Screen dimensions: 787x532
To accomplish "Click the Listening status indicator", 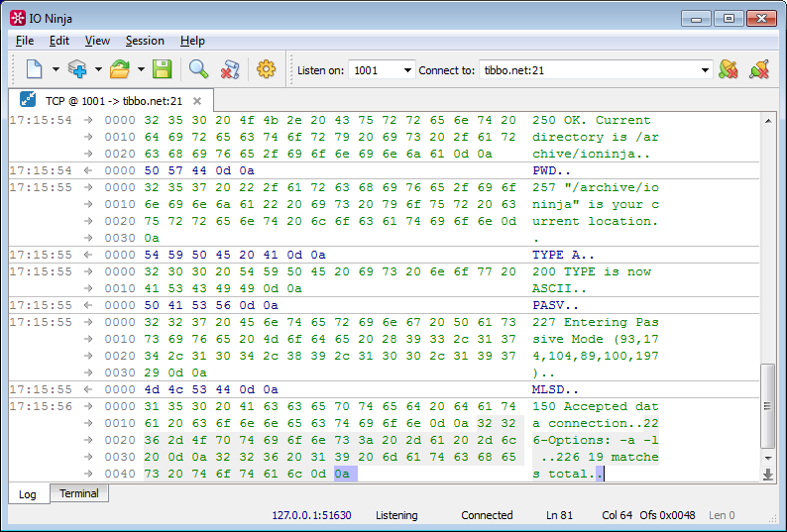I will (x=396, y=515).
